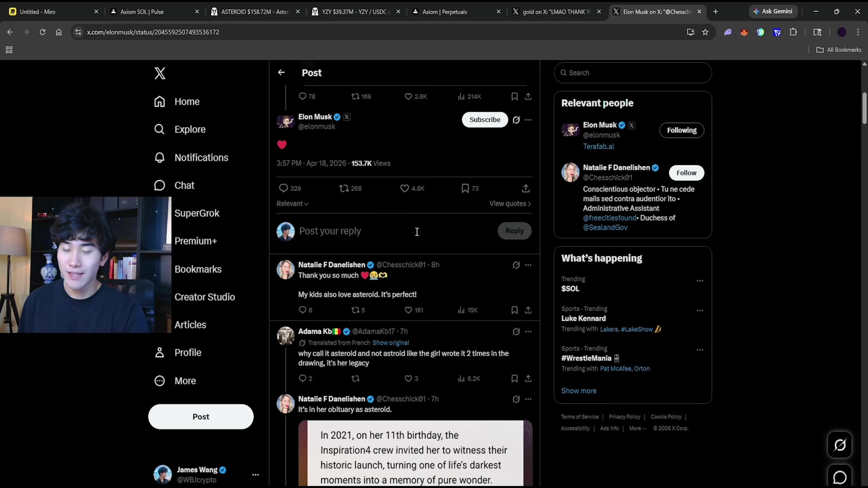Open the $SOL trending topic
The image size is (868, 488).
point(570,289)
